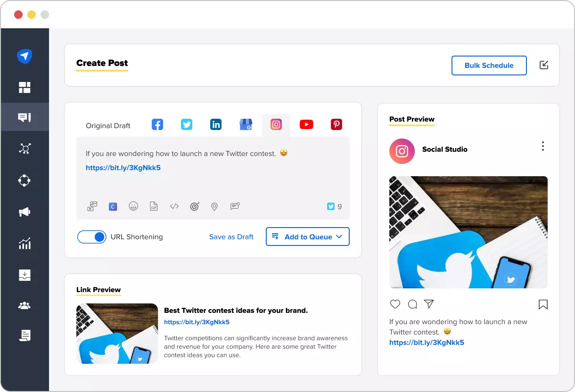
Task: Click the Post Preview heading
Action: coord(412,119)
